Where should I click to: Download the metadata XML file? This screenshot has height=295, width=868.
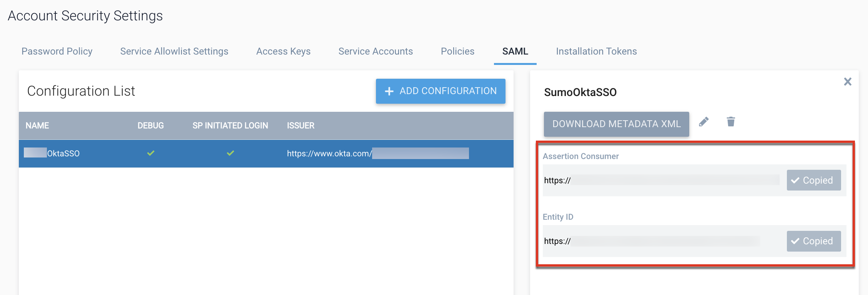tap(616, 124)
